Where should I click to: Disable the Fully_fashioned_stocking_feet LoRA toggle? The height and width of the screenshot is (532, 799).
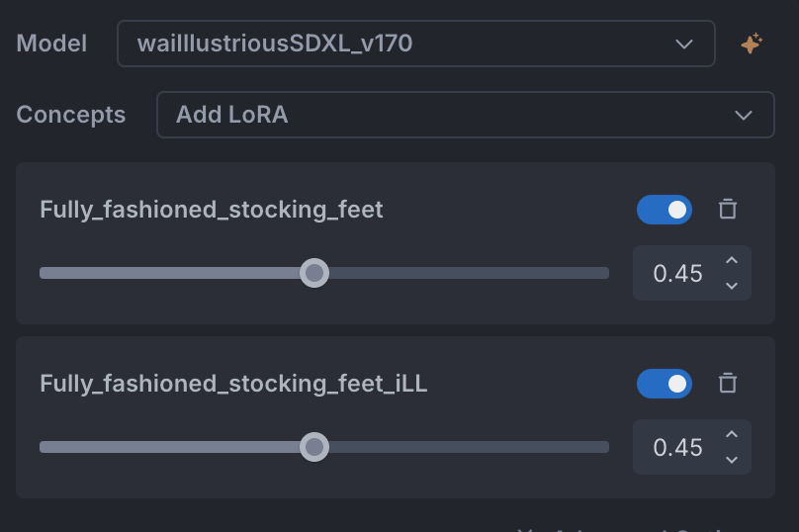[665, 210]
